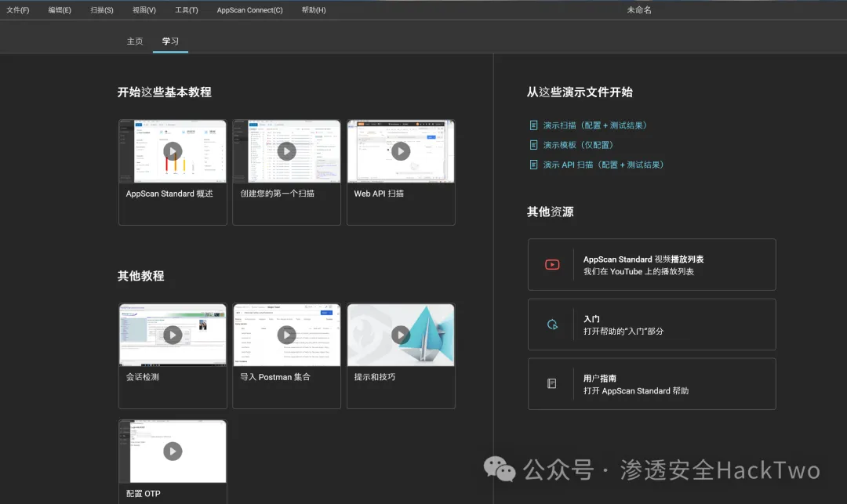This screenshot has width=847, height=504.
Task: Open 演示扫描（配置 + 测试结果）link
Action: point(594,125)
